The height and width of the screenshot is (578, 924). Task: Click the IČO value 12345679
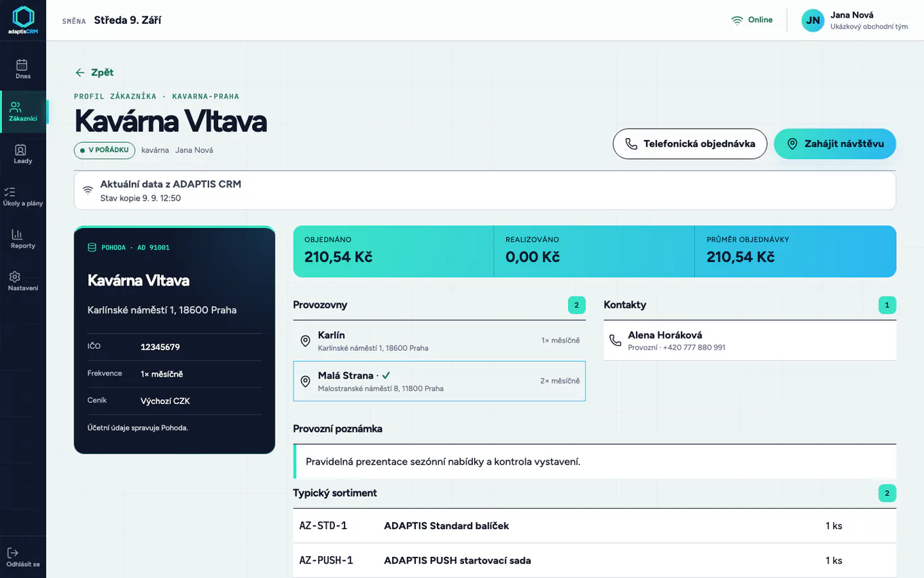click(x=160, y=347)
